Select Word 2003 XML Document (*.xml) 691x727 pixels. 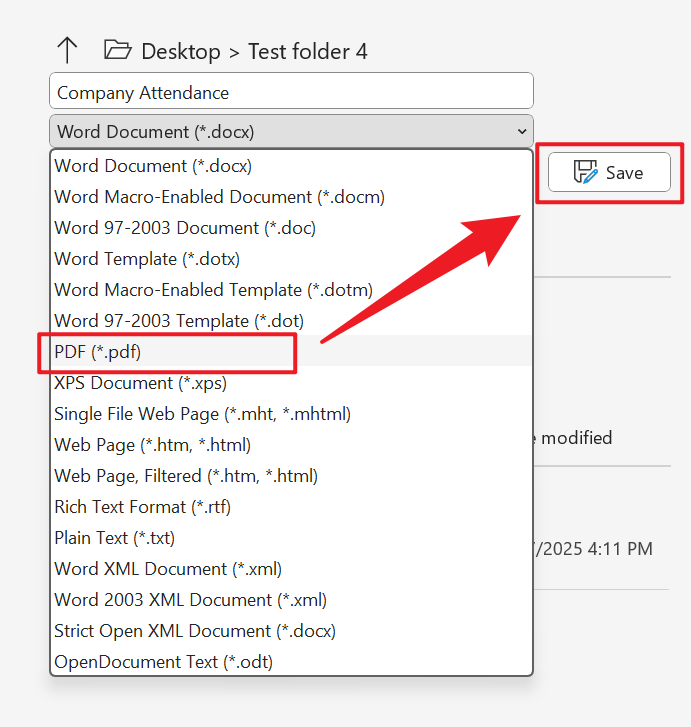click(291, 599)
